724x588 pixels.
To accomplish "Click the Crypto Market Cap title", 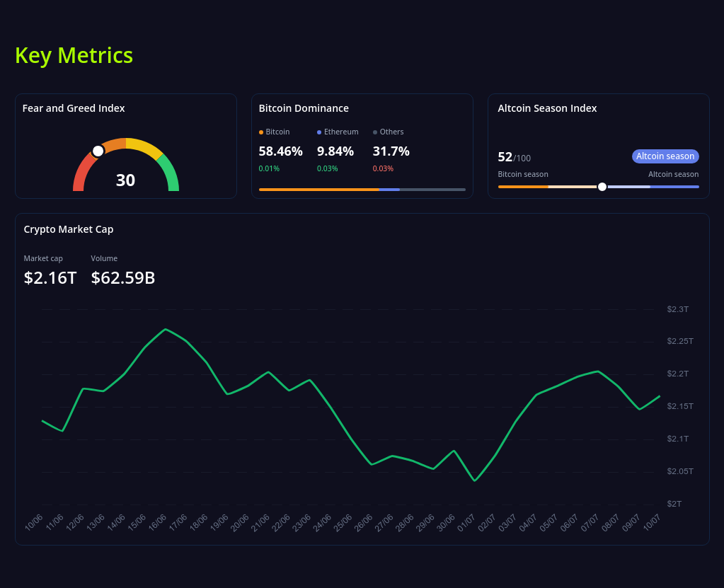I will pyautogui.click(x=69, y=229).
